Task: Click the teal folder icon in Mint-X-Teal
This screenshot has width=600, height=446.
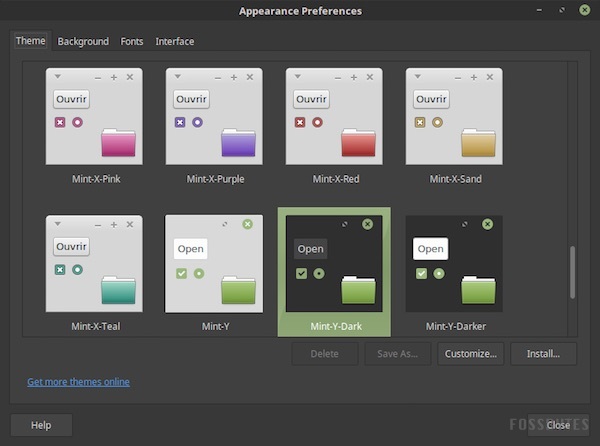Action: pyautogui.click(x=118, y=290)
